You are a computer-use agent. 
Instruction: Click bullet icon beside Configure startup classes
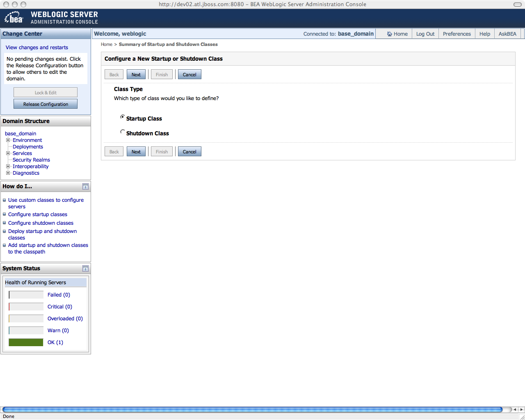pos(5,214)
